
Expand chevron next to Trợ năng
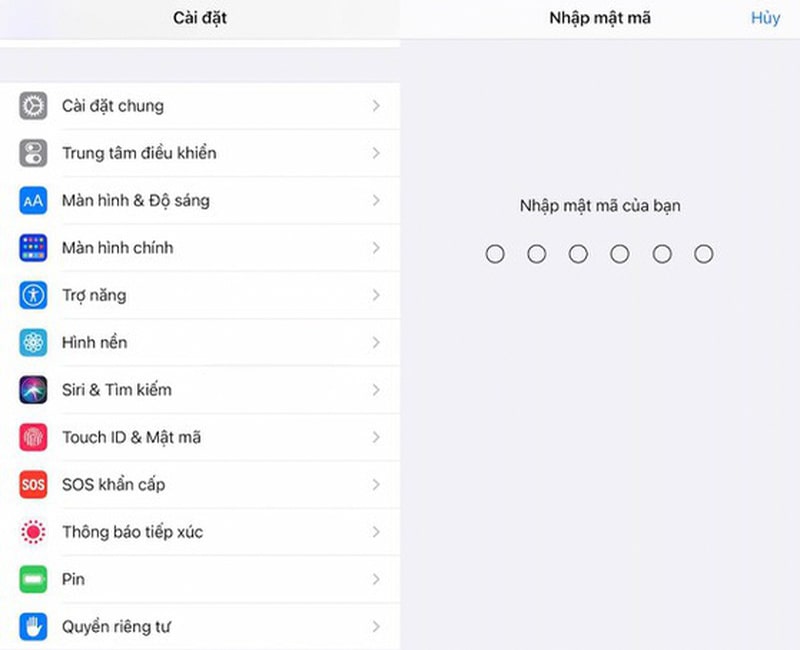click(x=376, y=295)
